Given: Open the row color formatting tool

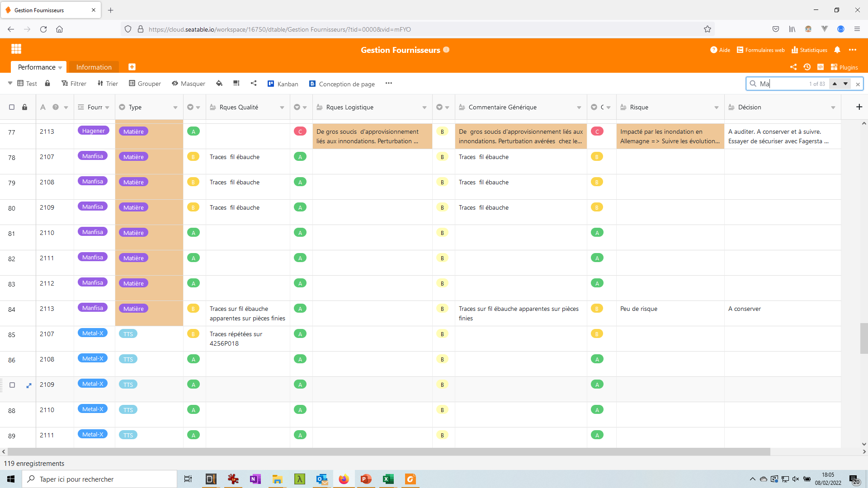Looking at the screenshot, I should pyautogui.click(x=219, y=84).
